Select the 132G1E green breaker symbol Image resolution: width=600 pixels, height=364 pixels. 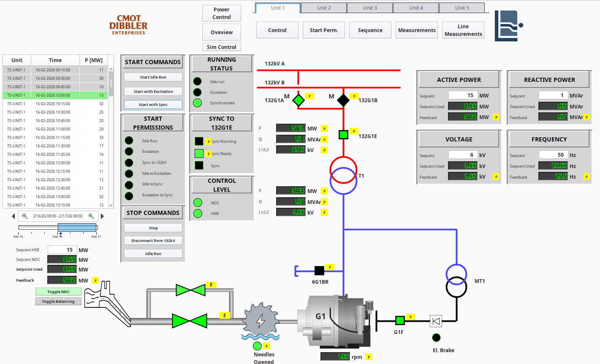pyautogui.click(x=343, y=135)
